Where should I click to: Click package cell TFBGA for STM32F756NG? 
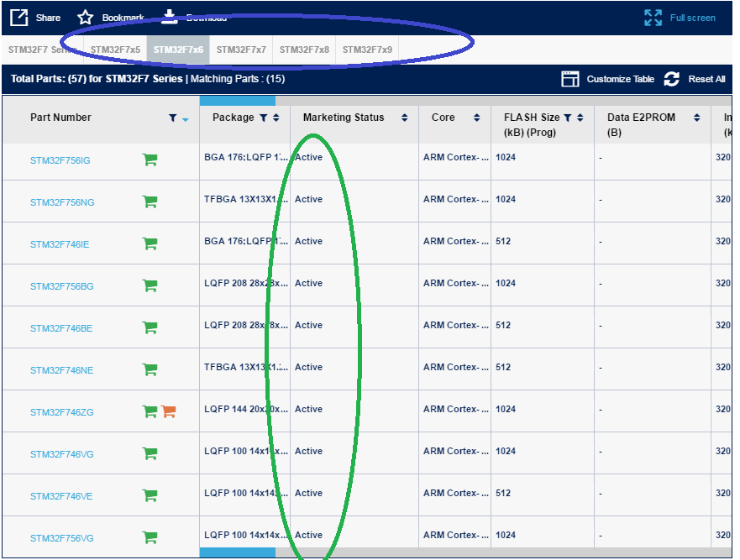pyautogui.click(x=246, y=199)
